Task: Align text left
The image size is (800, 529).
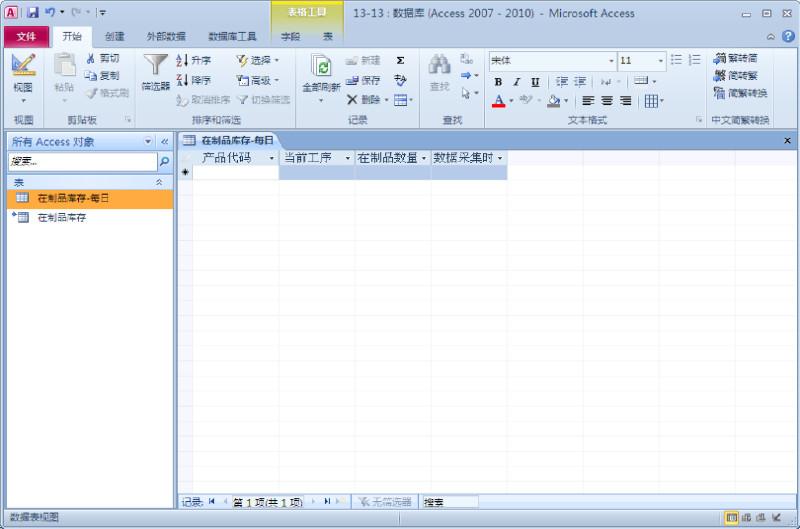Action: [x=588, y=101]
